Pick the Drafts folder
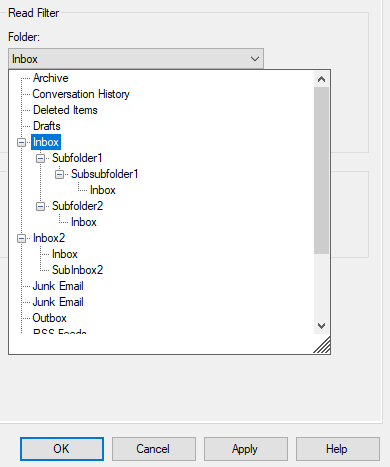Screen dimensions: 390x467 47,126
